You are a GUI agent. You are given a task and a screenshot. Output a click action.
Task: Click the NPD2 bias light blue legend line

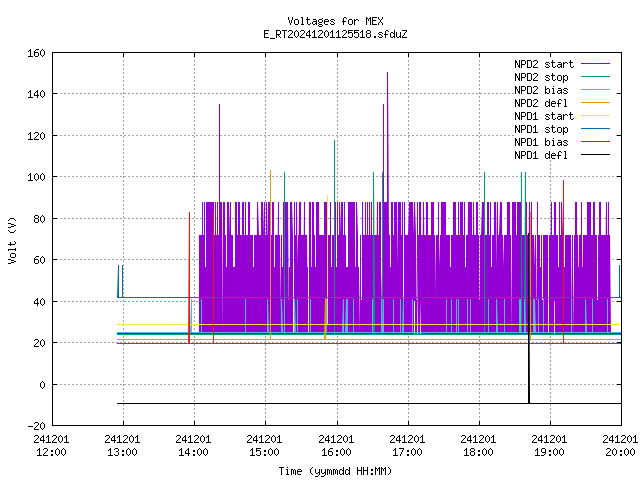click(x=595, y=90)
